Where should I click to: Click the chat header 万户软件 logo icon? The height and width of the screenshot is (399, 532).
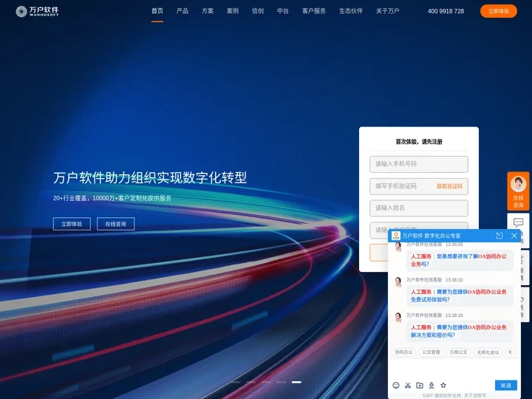[x=395, y=236]
